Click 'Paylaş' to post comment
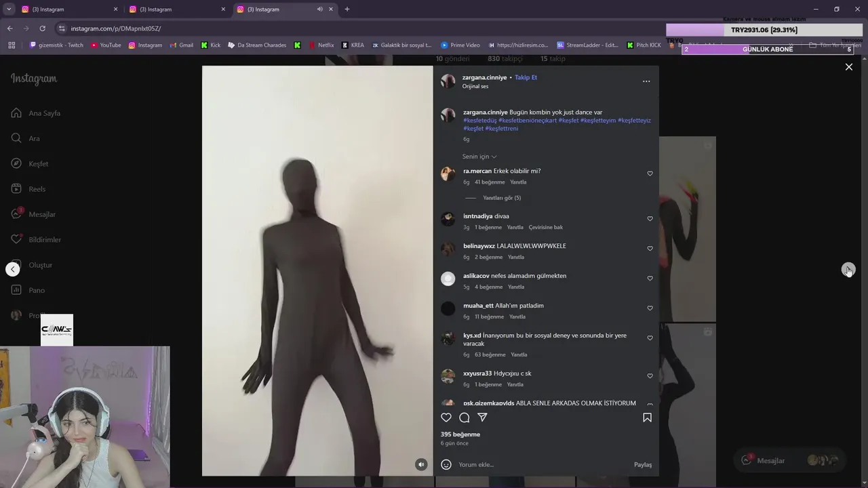 click(x=643, y=465)
